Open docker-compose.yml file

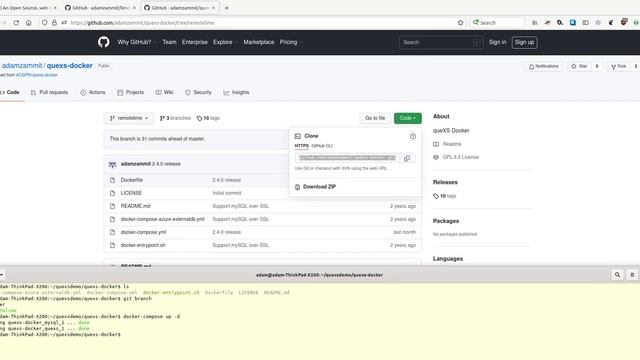pyautogui.click(x=143, y=232)
